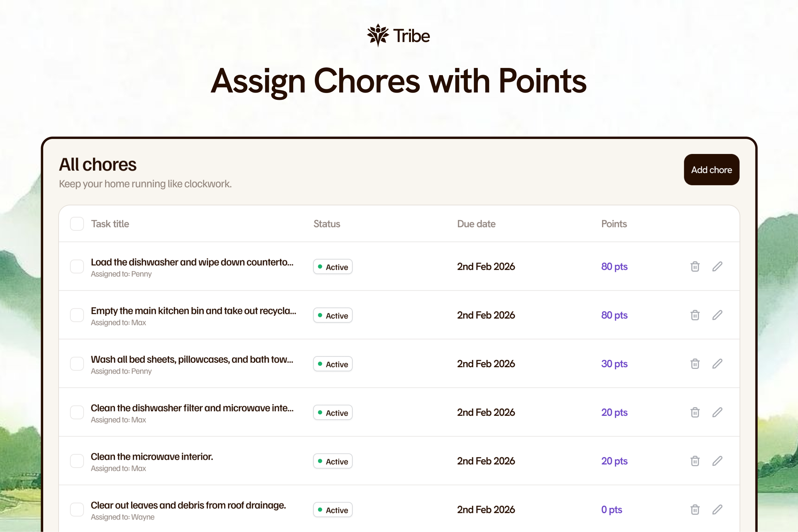Edit the Empty main kitchen bin chore
This screenshot has height=532, width=798.
pyautogui.click(x=717, y=315)
